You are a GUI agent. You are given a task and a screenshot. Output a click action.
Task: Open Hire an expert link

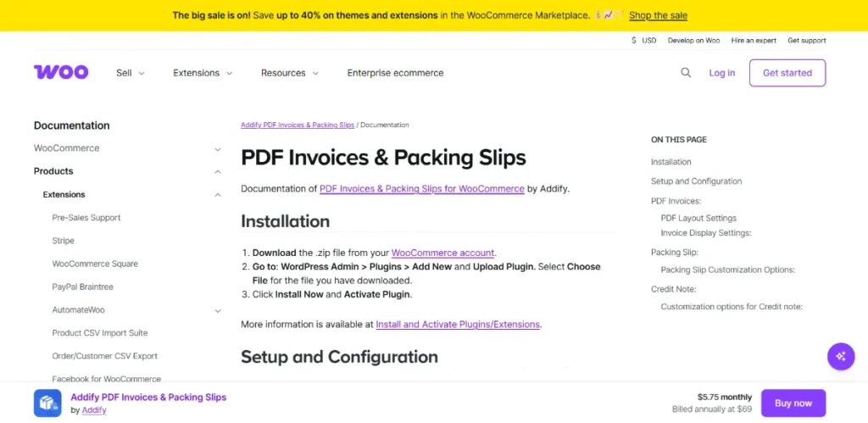(754, 41)
